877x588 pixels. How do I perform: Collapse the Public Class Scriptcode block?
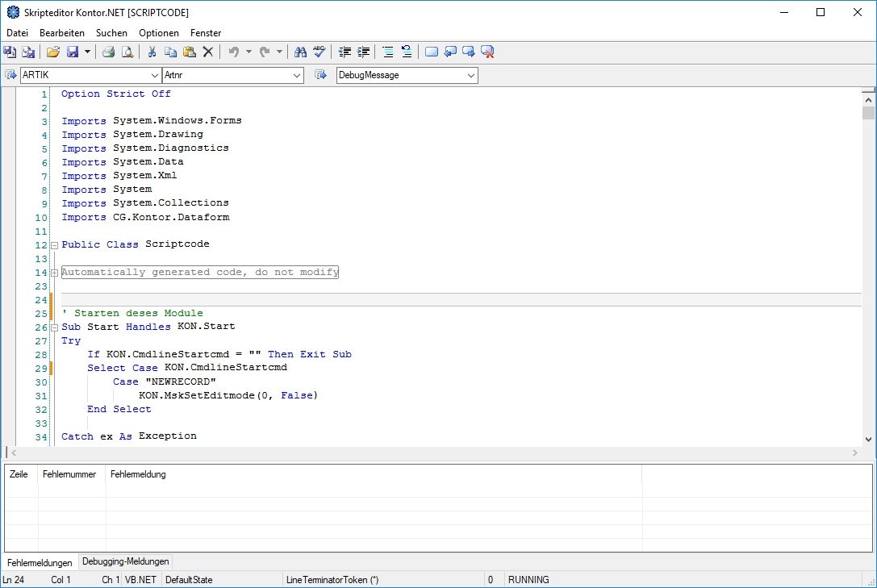(x=54, y=244)
